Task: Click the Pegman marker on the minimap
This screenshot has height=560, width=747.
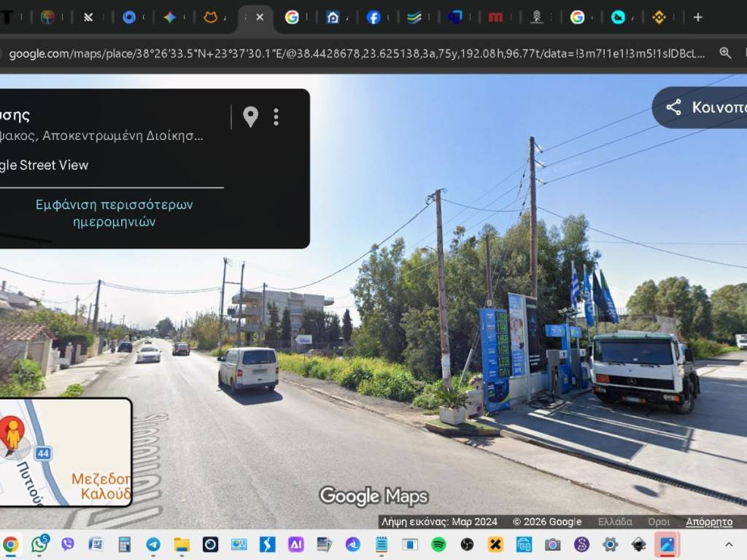Action: coord(12,434)
